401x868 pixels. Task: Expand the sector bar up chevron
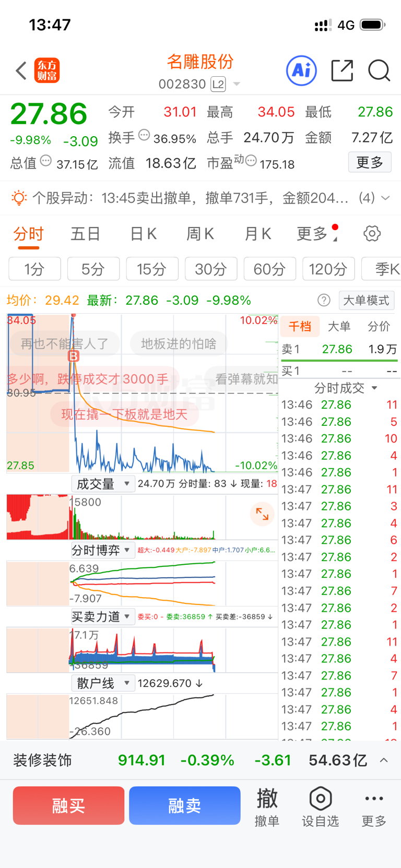tap(384, 760)
